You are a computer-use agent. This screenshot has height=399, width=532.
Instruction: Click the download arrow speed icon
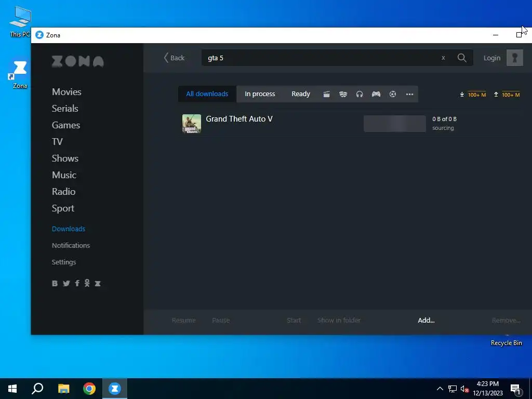coord(462,95)
